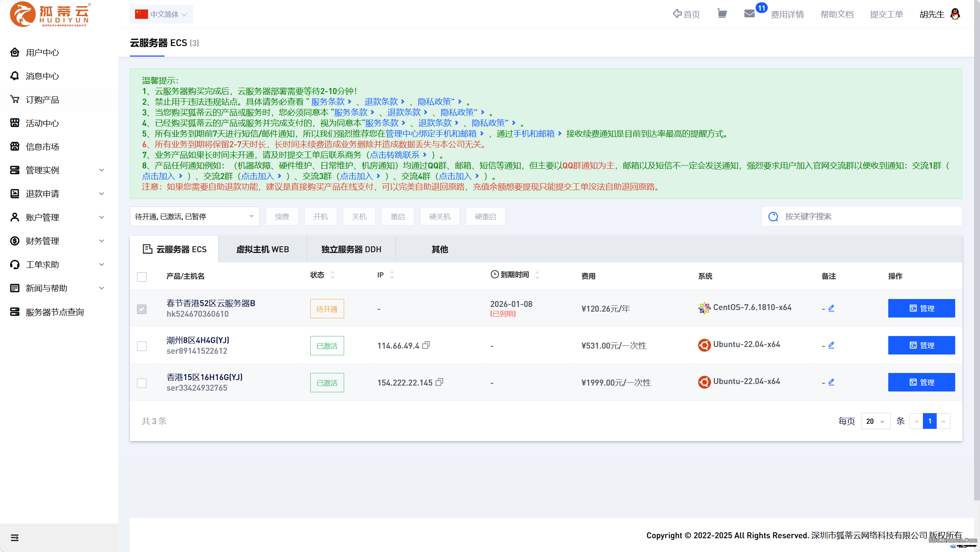Click the HuDiYun fox logo
Image resolution: width=980 pixels, height=552 pixels.
click(x=50, y=14)
